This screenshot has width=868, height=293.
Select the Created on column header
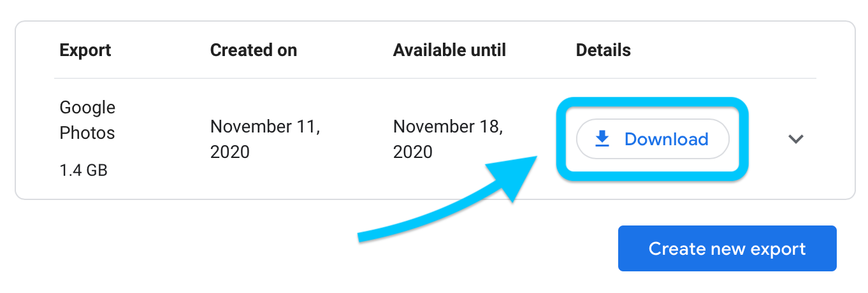click(x=254, y=50)
